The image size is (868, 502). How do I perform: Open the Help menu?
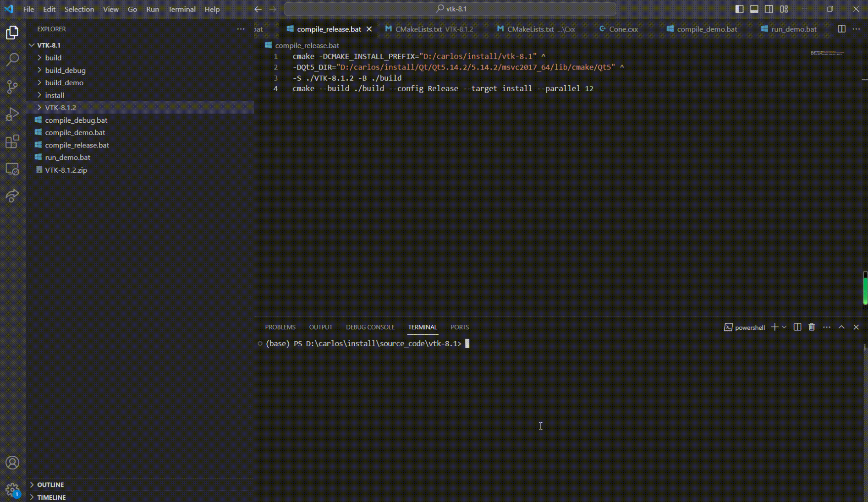(x=212, y=9)
